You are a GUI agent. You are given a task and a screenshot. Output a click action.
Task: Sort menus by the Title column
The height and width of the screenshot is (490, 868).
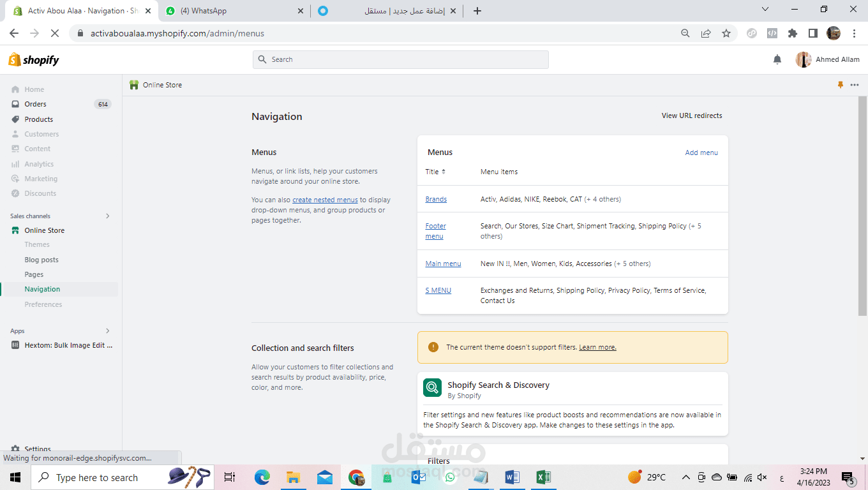(x=435, y=172)
